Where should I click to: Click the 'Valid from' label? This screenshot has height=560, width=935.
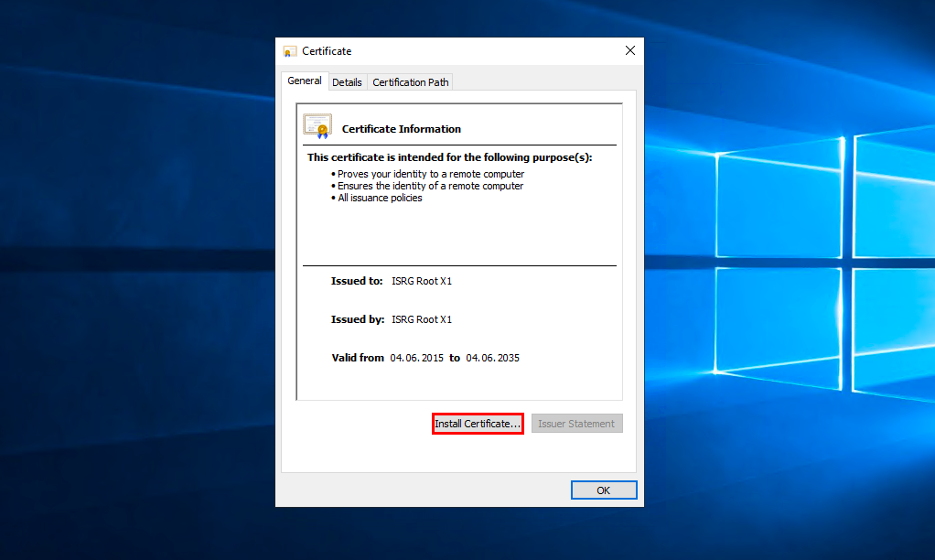(x=358, y=358)
